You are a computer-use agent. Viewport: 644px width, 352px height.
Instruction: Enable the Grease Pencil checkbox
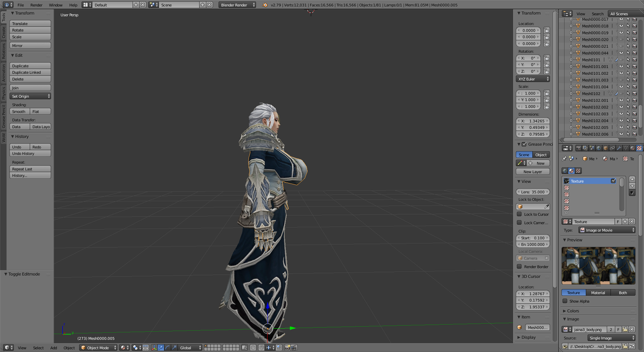point(524,144)
